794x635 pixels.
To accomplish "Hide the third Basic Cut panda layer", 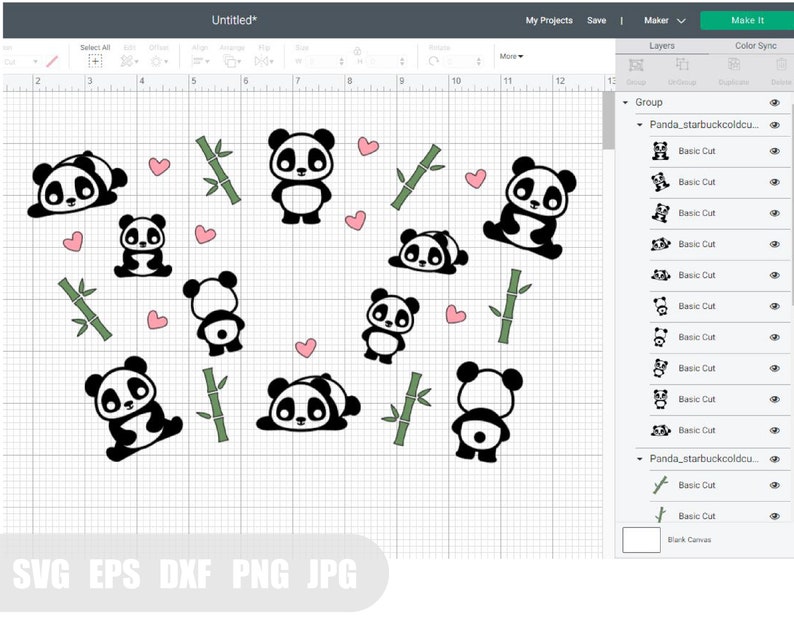I will click(774, 213).
